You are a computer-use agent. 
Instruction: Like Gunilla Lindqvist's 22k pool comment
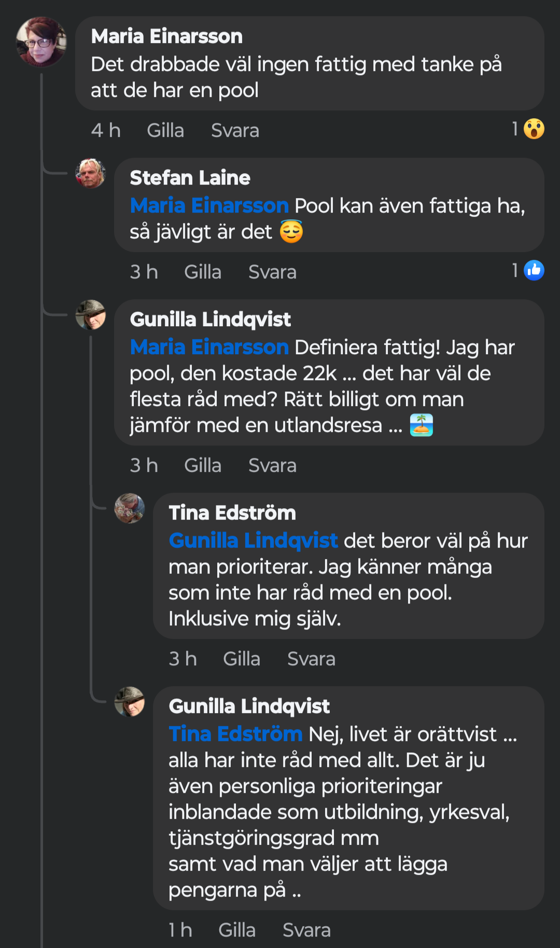click(203, 465)
